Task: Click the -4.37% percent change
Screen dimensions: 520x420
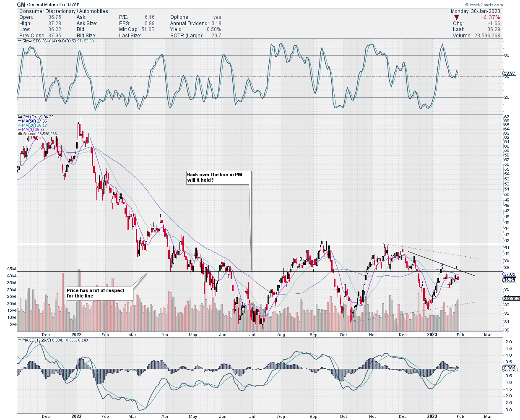Action: [490, 18]
